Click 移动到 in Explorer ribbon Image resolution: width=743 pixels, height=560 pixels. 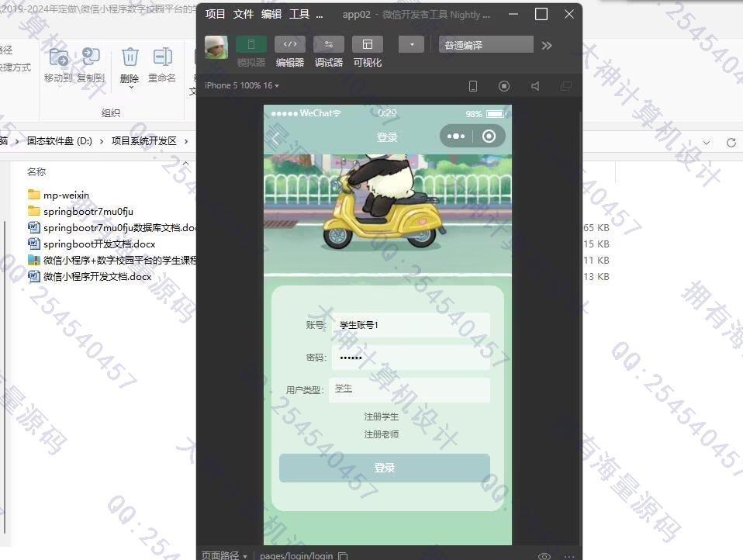[x=58, y=65]
